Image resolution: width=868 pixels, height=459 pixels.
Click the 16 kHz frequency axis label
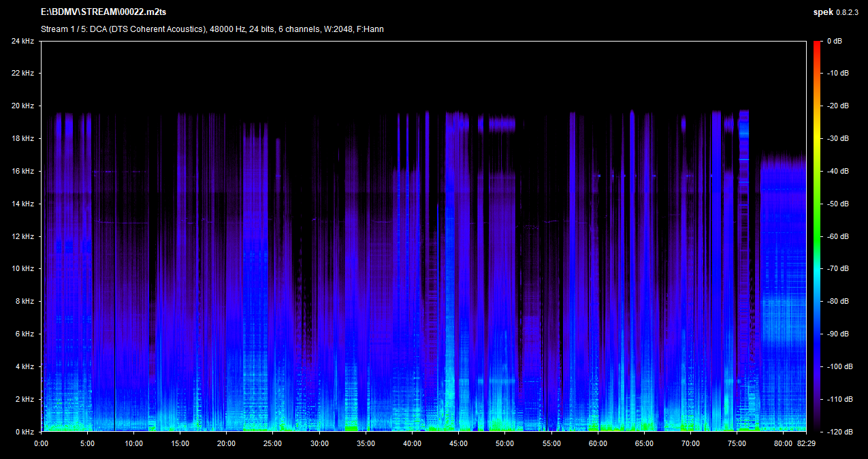click(22, 171)
